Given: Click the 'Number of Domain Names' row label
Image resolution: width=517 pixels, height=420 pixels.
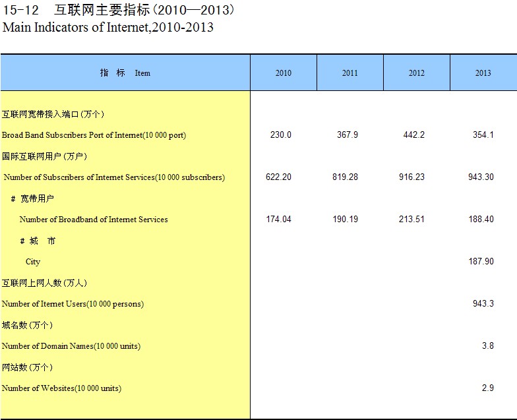Looking at the screenshot, I should point(71,346).
